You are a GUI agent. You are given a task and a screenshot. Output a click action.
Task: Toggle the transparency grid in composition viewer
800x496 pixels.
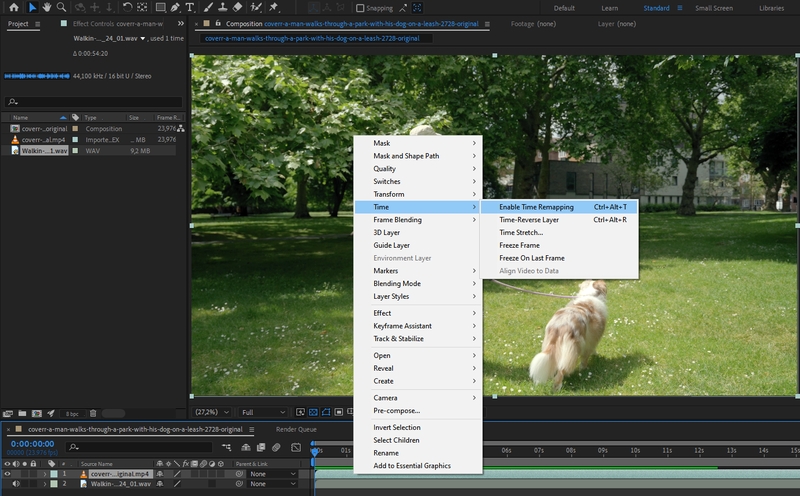point(313,412)
